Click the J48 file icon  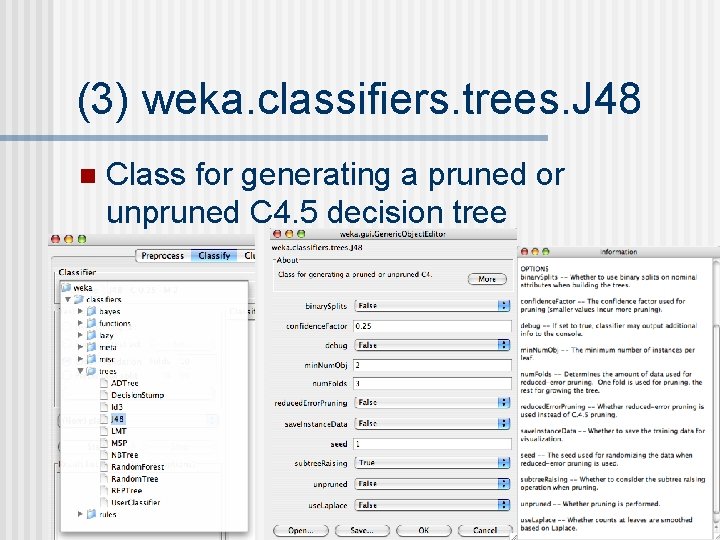click(104, 419)
